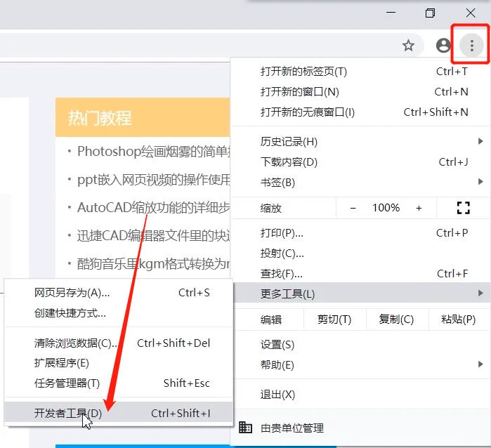Choose 投射(C)... from the menu
This screenshot has height=448, width=491.
click(x=360, y=253)
